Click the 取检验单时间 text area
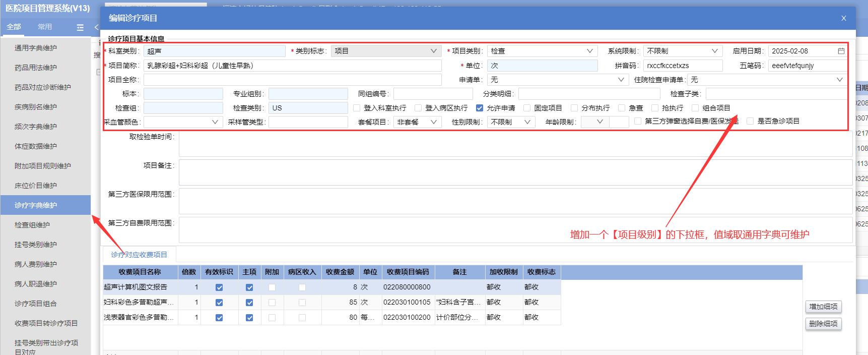Viewport: 868px width, 355px height. coord(516,144)
